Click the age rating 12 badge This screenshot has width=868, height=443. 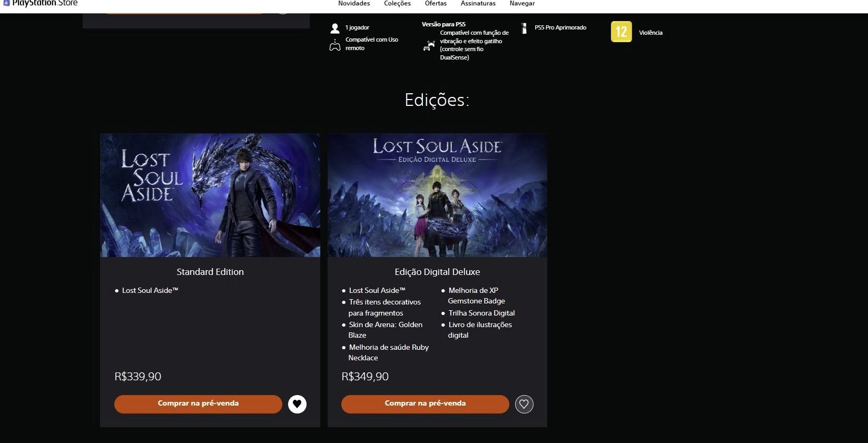tap(622, 32)
